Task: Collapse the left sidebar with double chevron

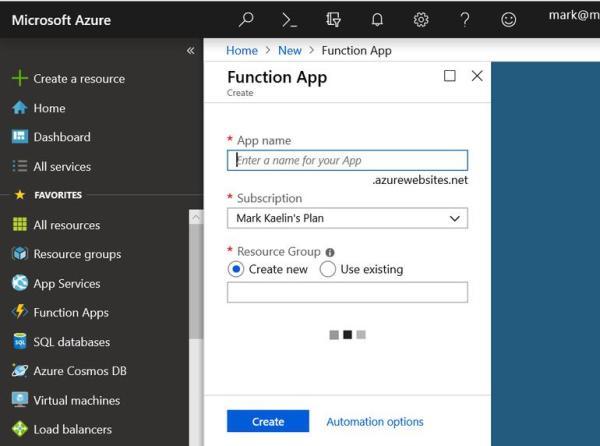Action: click(x=191, y=50)
